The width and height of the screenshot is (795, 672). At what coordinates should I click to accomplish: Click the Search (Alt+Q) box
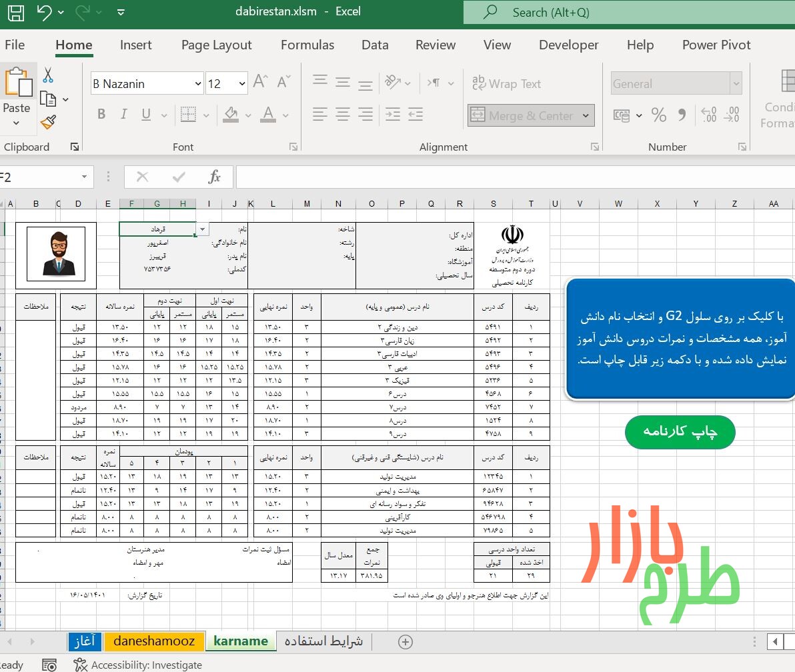(x=629, y=12)
